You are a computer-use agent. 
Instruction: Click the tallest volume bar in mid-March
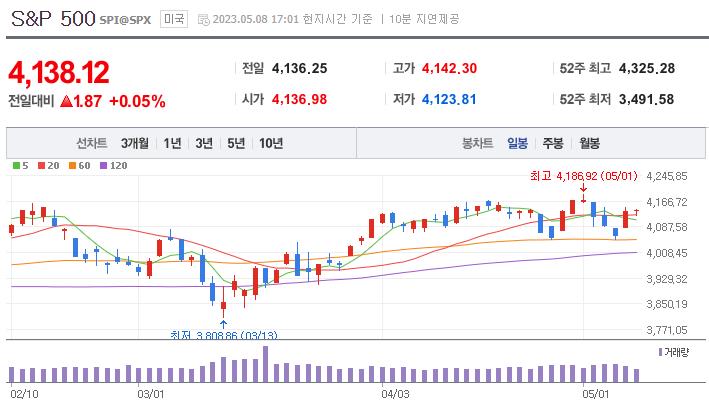coord(265,364)
